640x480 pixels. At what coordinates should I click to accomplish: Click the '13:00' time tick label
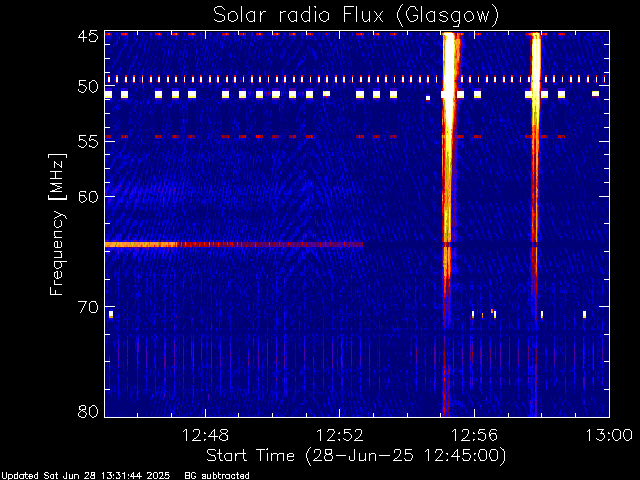point(609,435)
